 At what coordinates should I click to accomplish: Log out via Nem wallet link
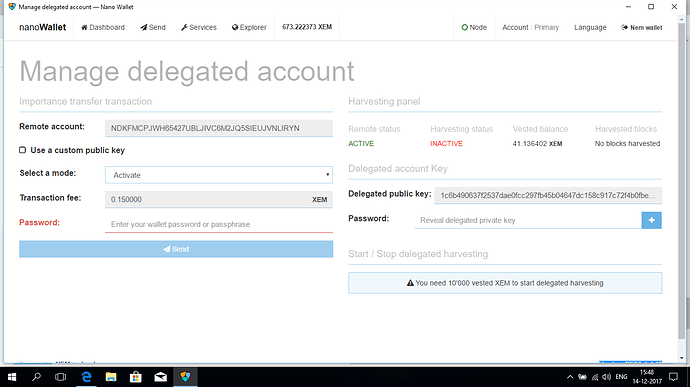click(641, 27)
